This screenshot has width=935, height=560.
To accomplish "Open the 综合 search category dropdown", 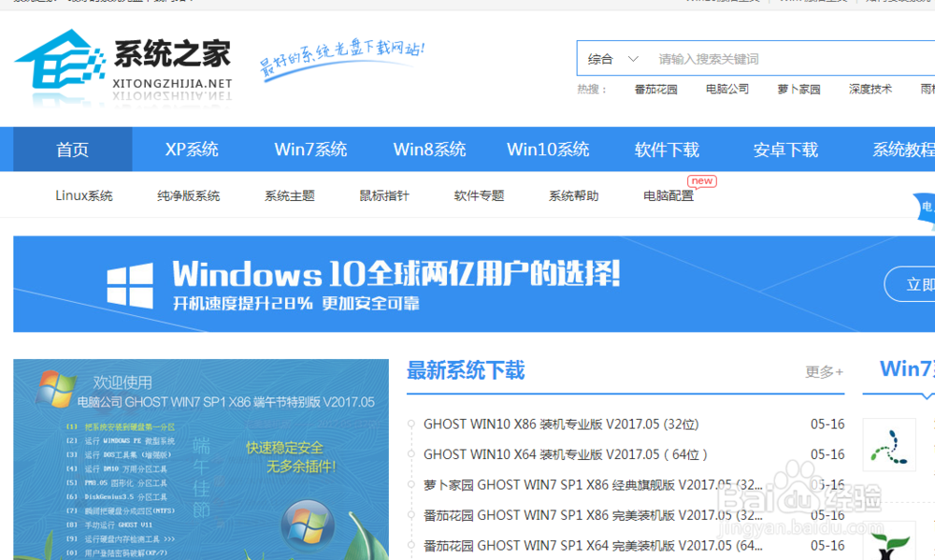I will [x=612, y=59].
